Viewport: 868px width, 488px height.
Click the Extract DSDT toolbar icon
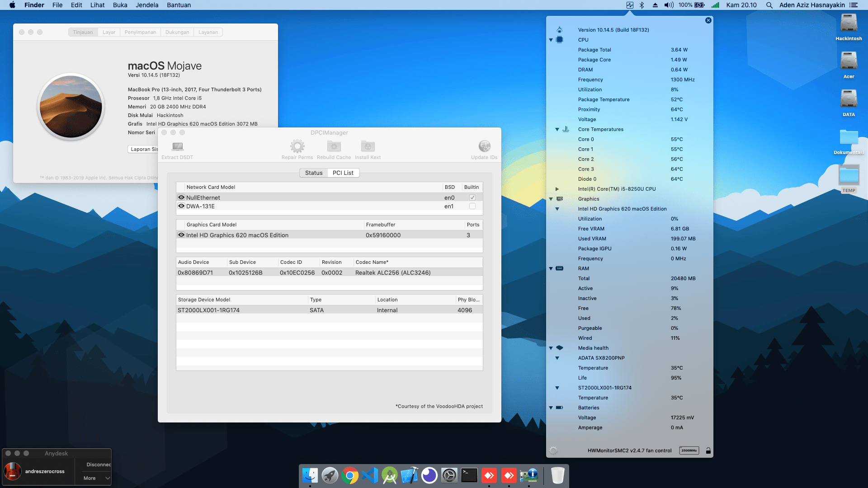[177, 146]
